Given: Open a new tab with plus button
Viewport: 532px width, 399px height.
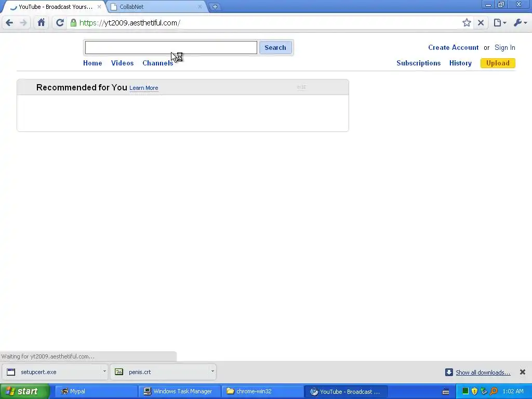Looking at the screenshot, I should pos(215,7).
